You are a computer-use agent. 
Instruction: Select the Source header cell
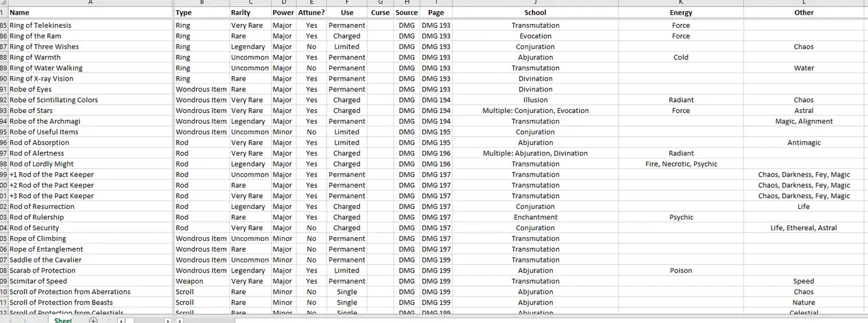407,13
